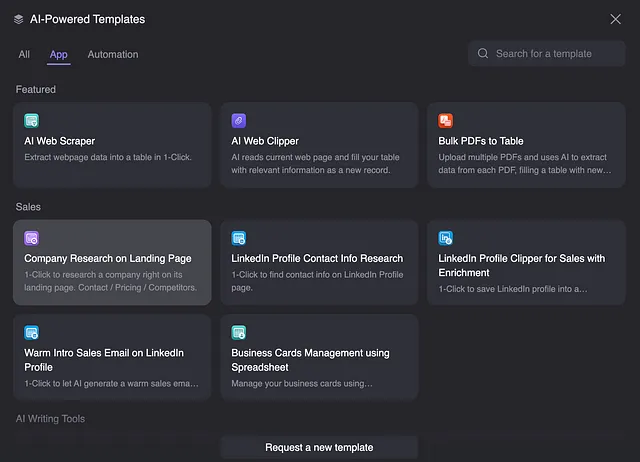This screenshot has height=462, width=640.
Task: Click the purple AI Web Clipper icon
Action: pos(239,121)
